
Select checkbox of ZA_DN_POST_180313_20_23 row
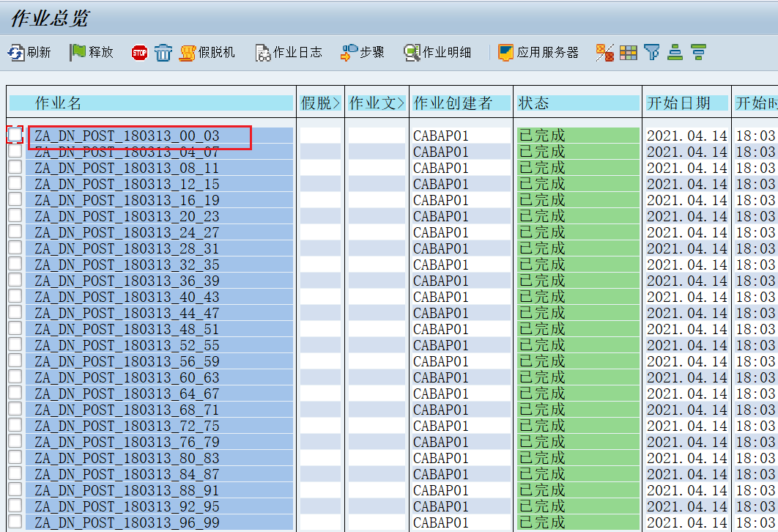pyautogui.click(x=15, y=215)
